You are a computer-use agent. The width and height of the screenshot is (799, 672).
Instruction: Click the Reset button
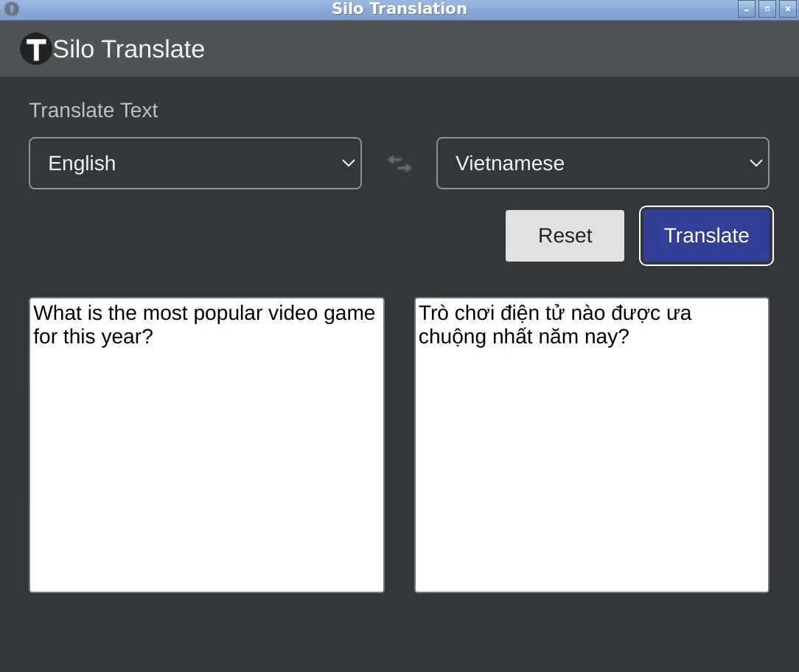pyautogui.click(x=565, y=236)
